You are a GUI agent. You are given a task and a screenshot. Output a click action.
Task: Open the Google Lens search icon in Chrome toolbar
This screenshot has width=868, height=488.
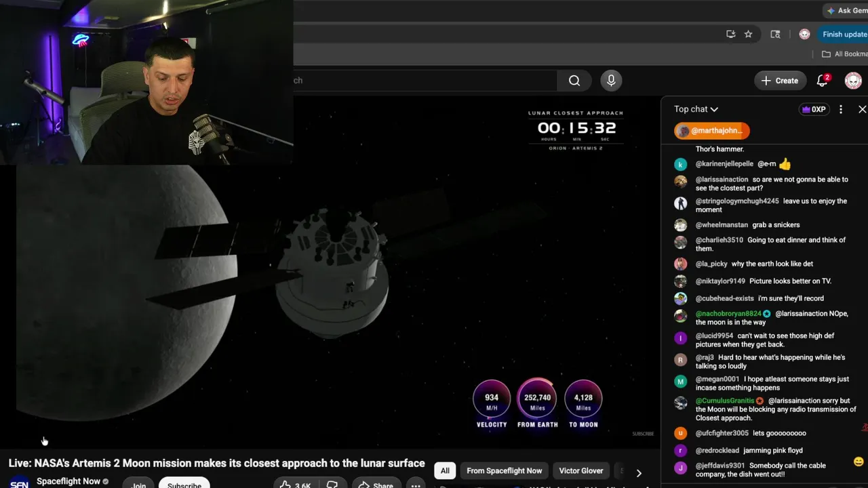click(x=776, y=34)
